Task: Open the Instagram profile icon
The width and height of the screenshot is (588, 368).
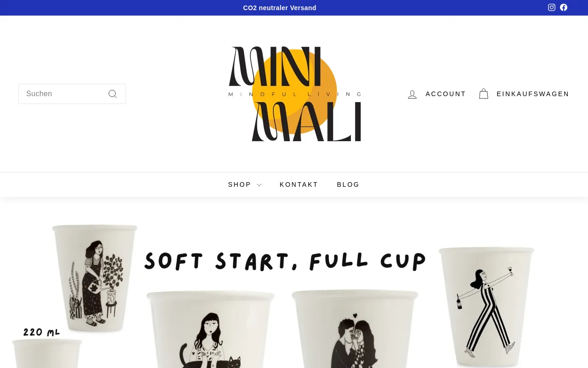Action: click(552, 7)
